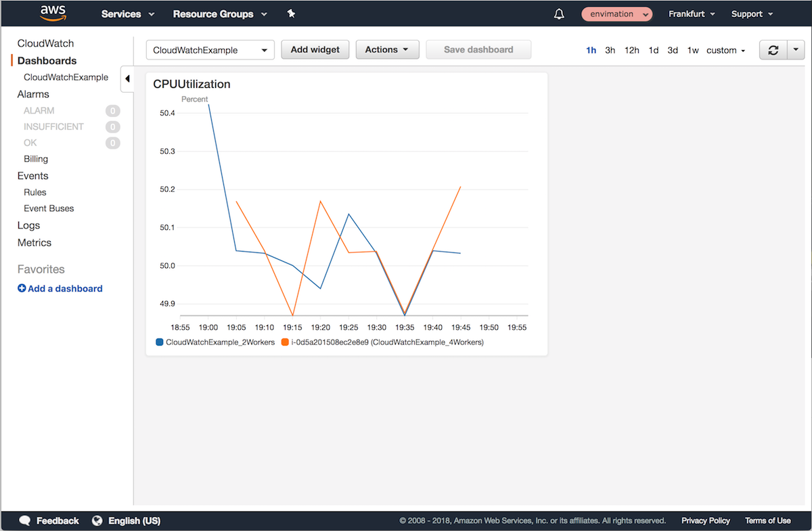Open Feedback via the speech bubble icon
812x531 pixels.
pos(25,521)
